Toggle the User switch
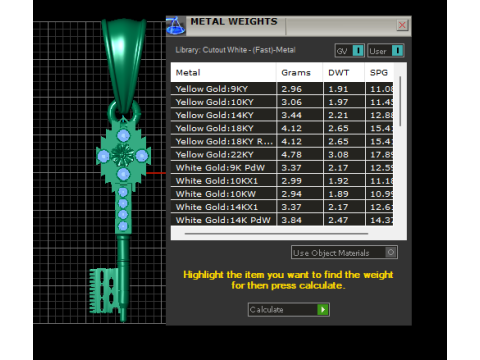 [x=386, y=51]
